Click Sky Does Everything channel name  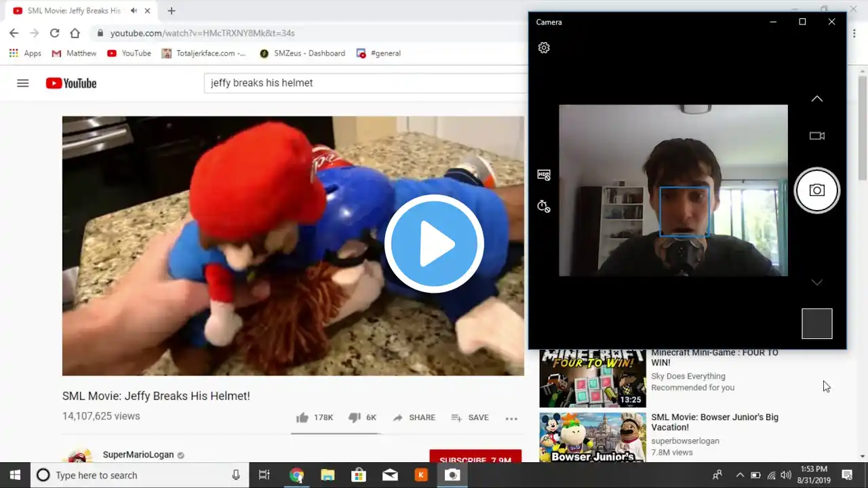[688, 376]
